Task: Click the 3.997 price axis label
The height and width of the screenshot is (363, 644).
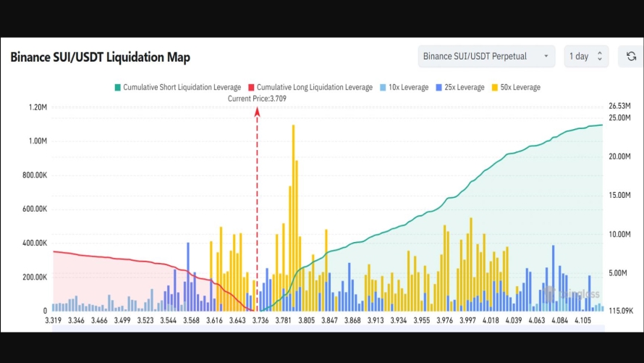Action: click(467, 320)
